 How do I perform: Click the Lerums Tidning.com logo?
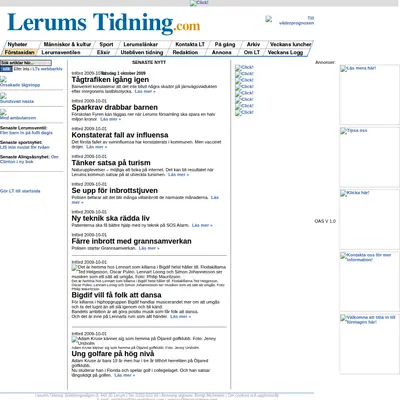[104, 23]
